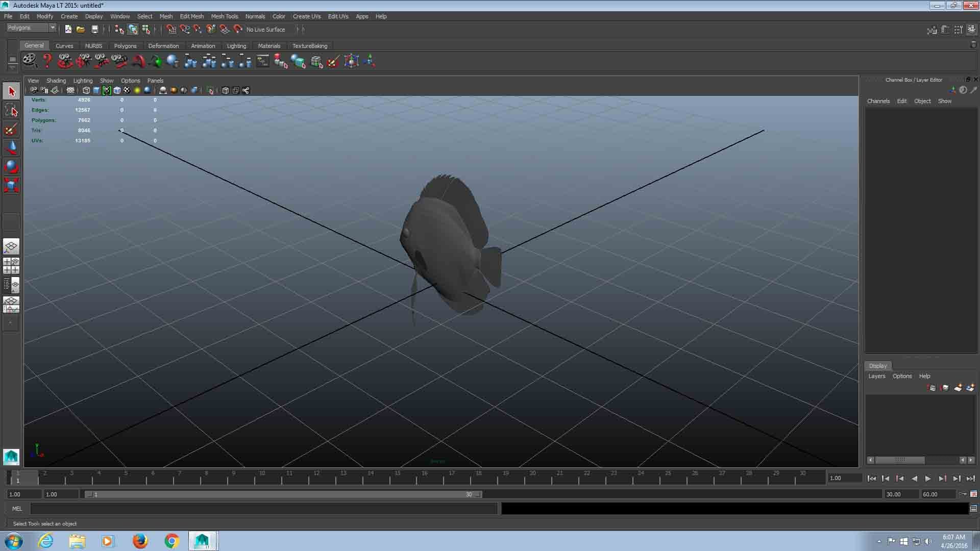Click the red question mark shelf icon
Viewport: 980px width, 551px height.
point(47,61)
